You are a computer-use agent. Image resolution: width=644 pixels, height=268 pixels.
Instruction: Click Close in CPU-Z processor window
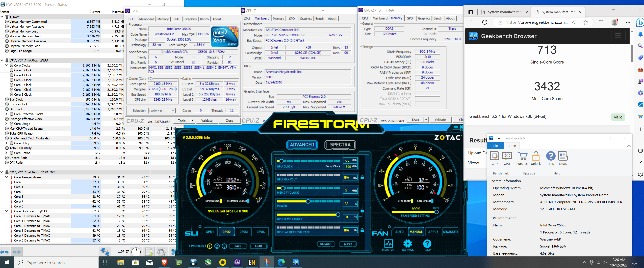point(229,121)
